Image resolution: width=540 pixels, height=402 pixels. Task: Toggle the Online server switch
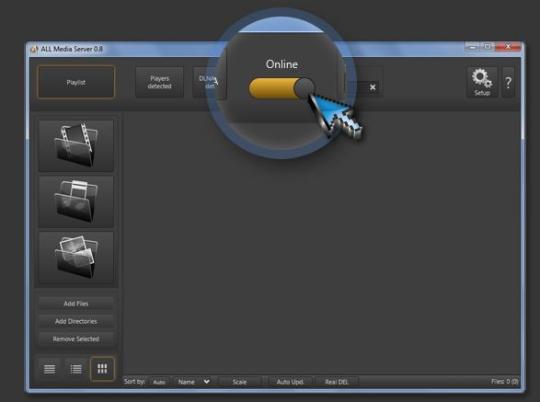coord(281,89)
